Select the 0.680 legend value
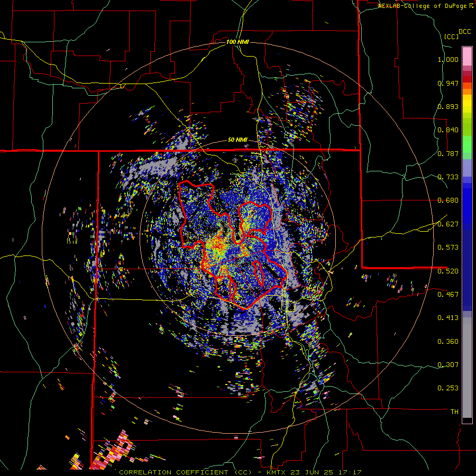 (448, 200)
